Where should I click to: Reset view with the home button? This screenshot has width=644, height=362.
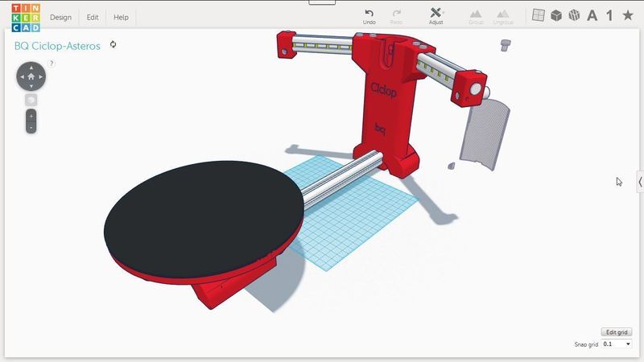tap(31, 76)
